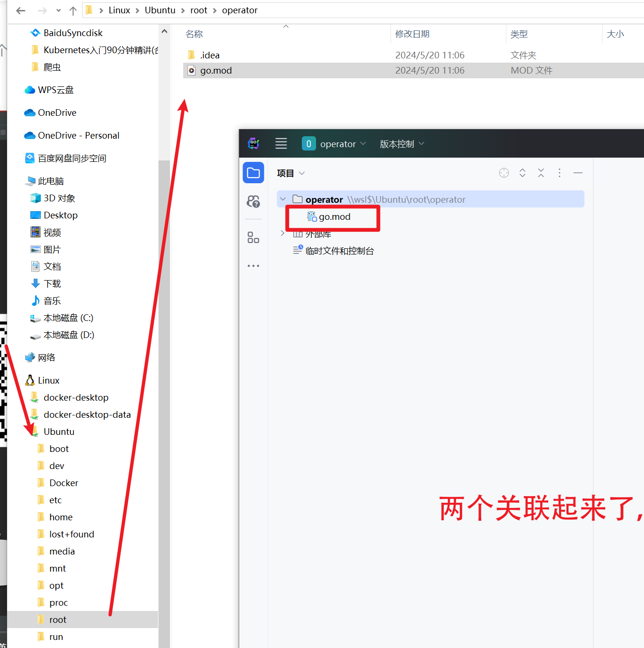Select root in the address breadcrumb
The height and width of the screenshot is (648, 644).
(x=198, y=10)
